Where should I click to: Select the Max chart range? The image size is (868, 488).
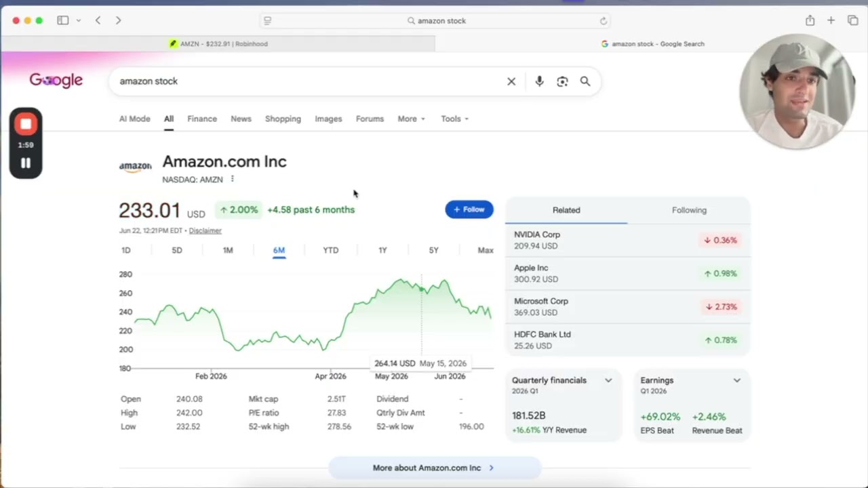[486, 250]
